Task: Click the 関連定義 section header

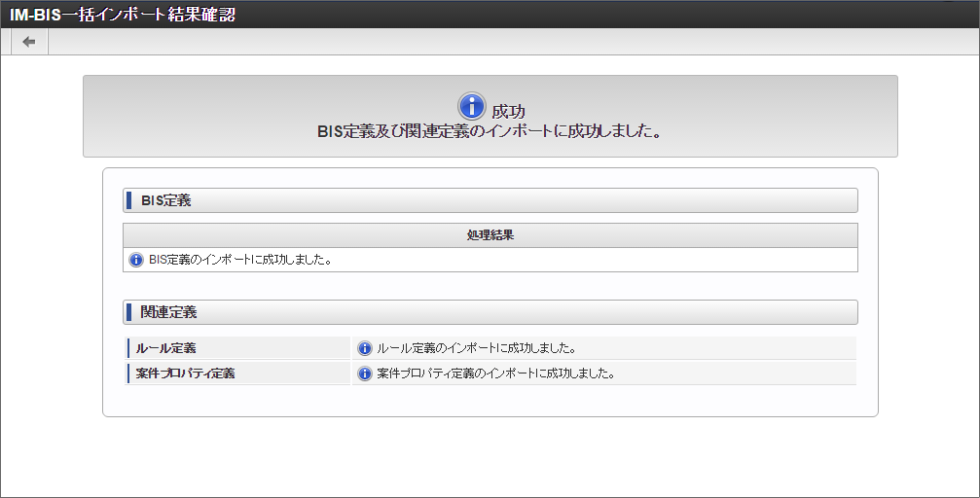Action: (490, 312)
